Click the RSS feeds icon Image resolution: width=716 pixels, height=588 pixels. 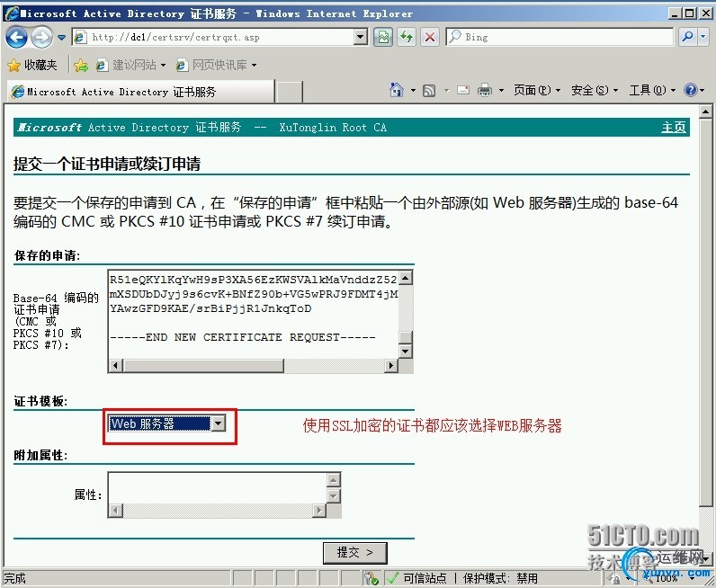pos(429,91)
